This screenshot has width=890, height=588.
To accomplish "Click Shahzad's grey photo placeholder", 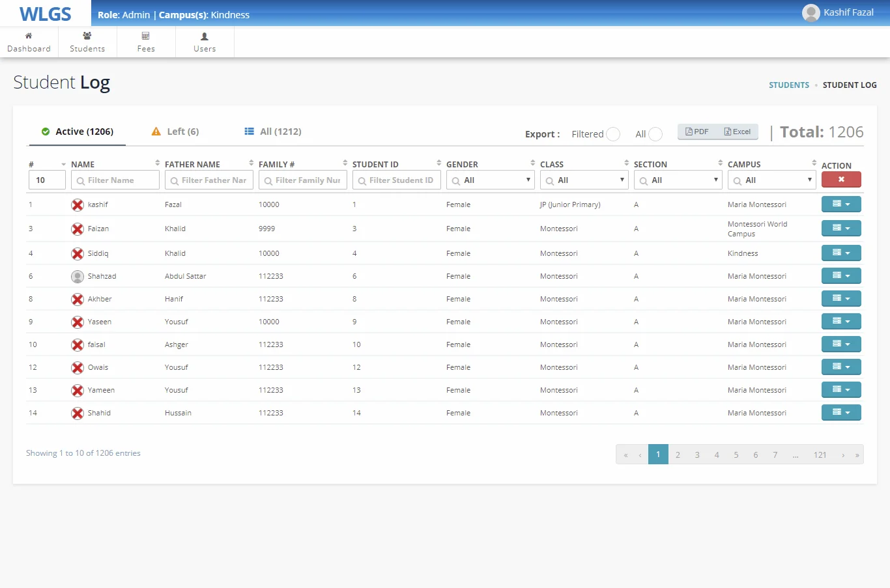I will click(x=78, y=277).
